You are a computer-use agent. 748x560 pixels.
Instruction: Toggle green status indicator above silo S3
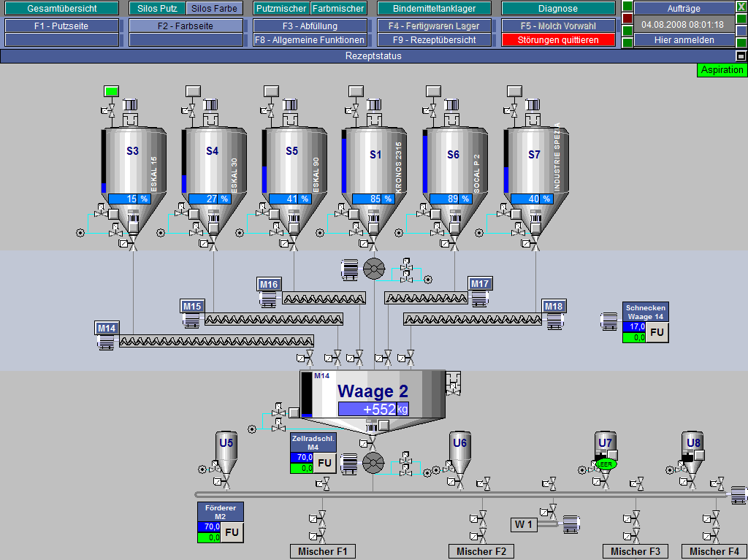(x=111, y=91)
